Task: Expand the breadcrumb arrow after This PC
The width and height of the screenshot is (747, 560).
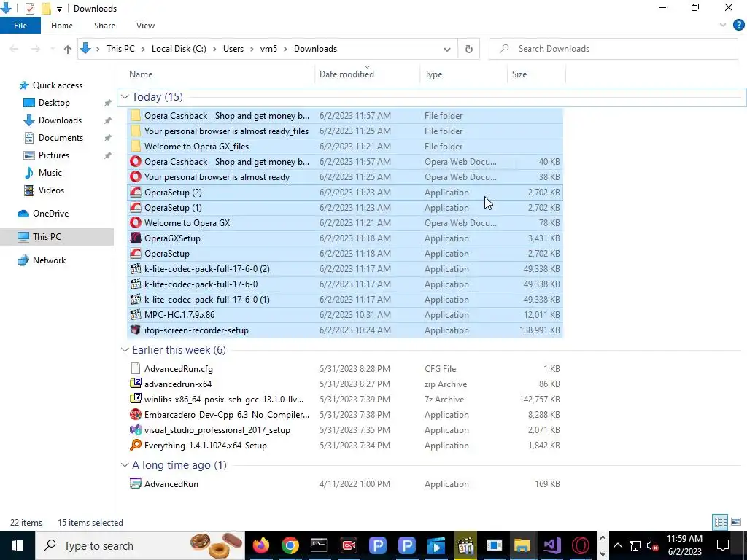Action: tap(143, 49)
